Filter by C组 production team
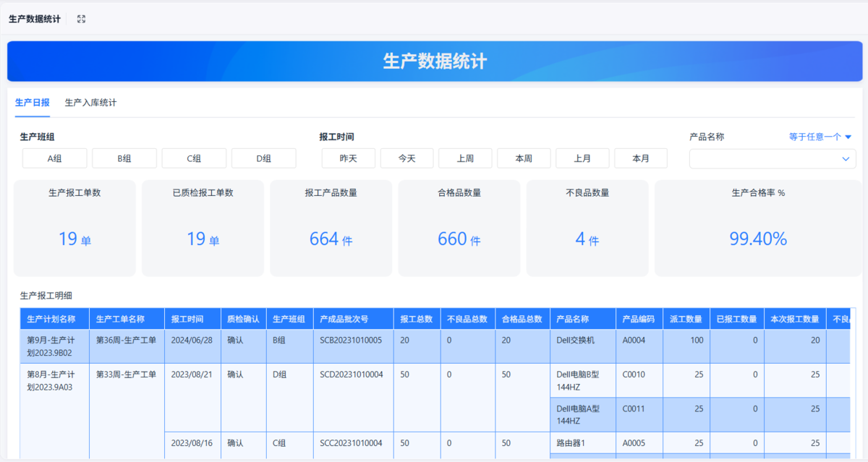The height and width of the screenshot is (462, 868). point(194,158)
